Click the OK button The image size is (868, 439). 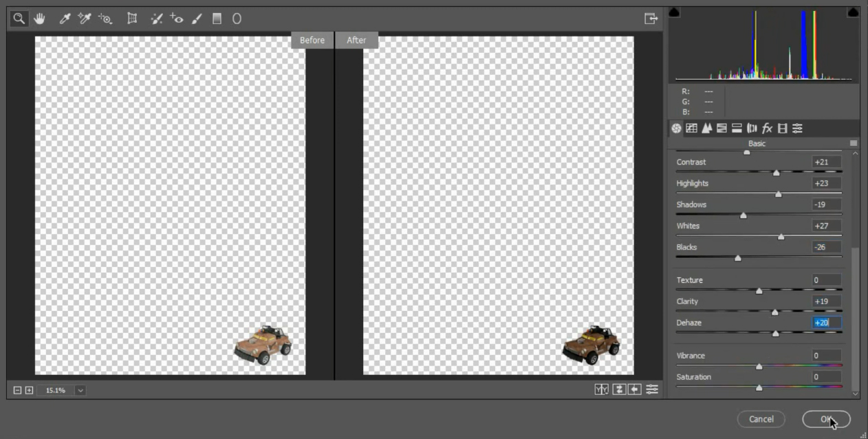(826, 419)
